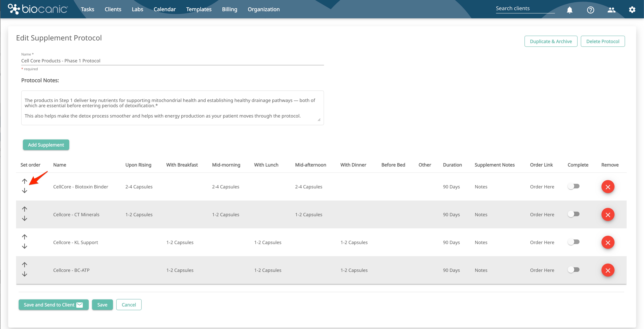Move Cellcore BC-ATP up one position

[x=25, y=265]
